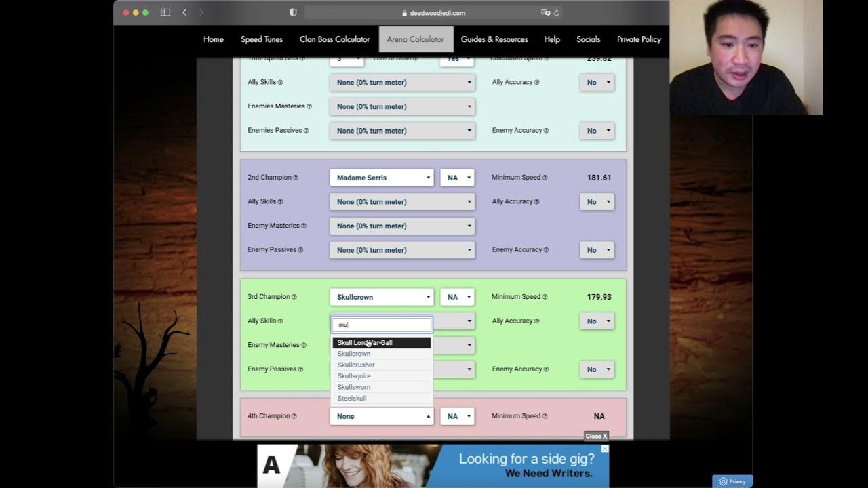Choose Skullsworn from the search results
The image size is (868, 488).
coord(382,387)
